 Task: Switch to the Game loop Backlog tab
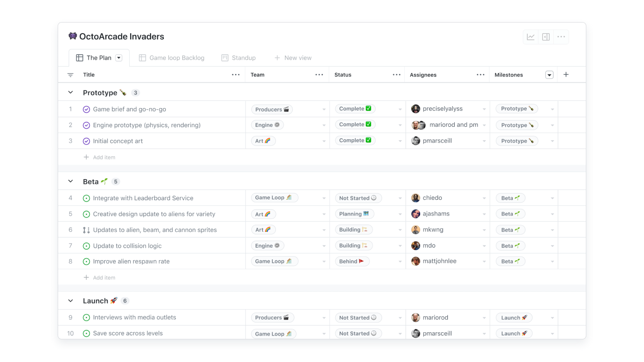[176, 57]
